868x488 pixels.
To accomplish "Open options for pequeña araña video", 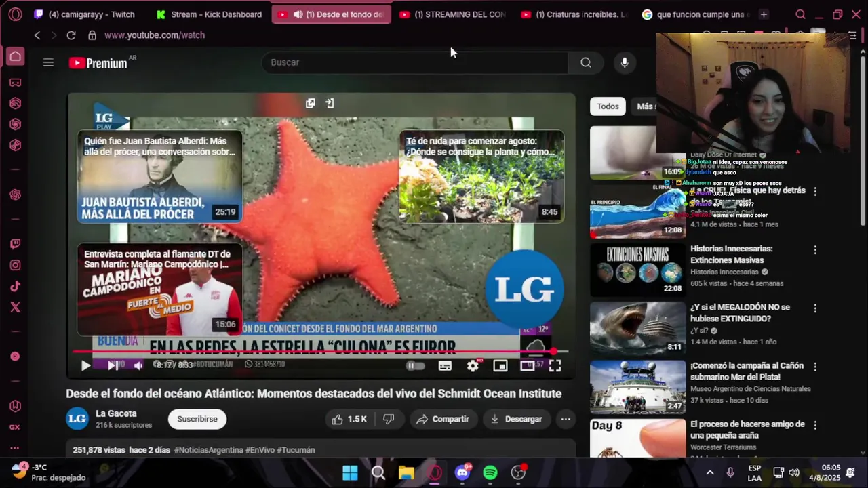I will (815, 426).
